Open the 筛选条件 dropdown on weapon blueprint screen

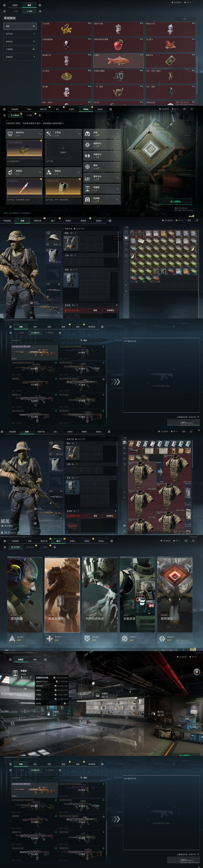(34, 340)
